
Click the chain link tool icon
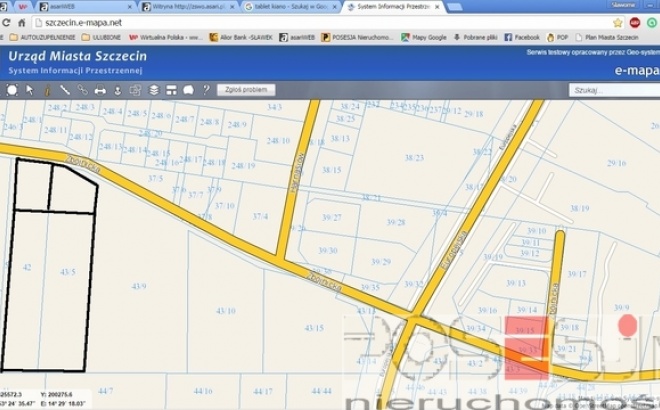(x=82, y=90)
